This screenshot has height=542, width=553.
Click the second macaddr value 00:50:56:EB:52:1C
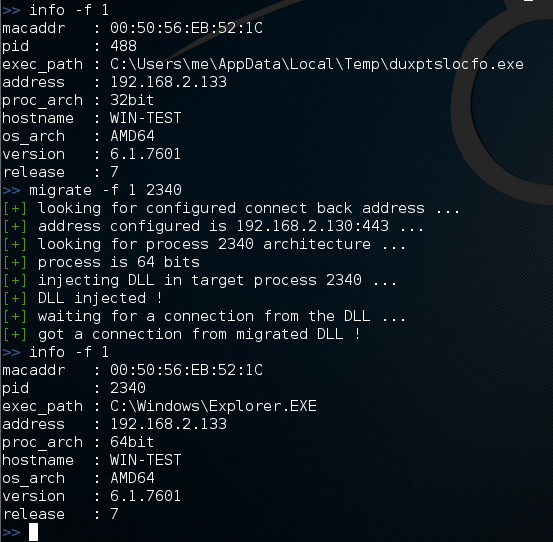click(x=186, y=370)
